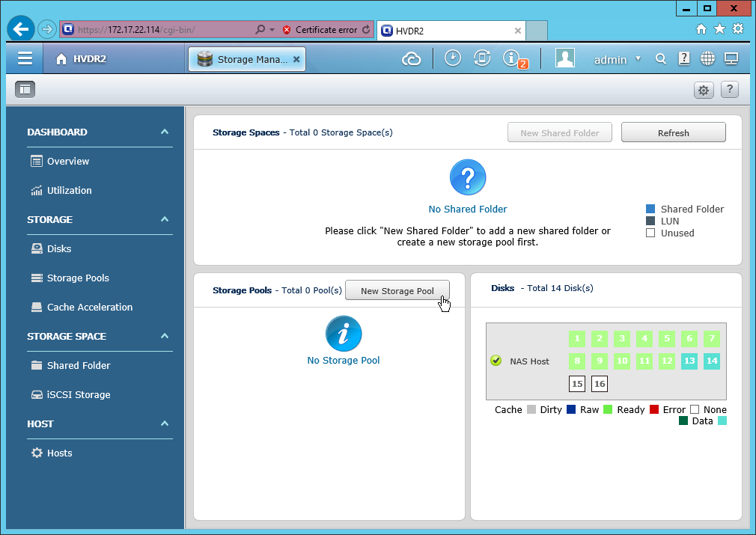The height and width of the screenshot is (535, 756).
Task: Open the desktop monitor icon
Action: coord(731,59)
